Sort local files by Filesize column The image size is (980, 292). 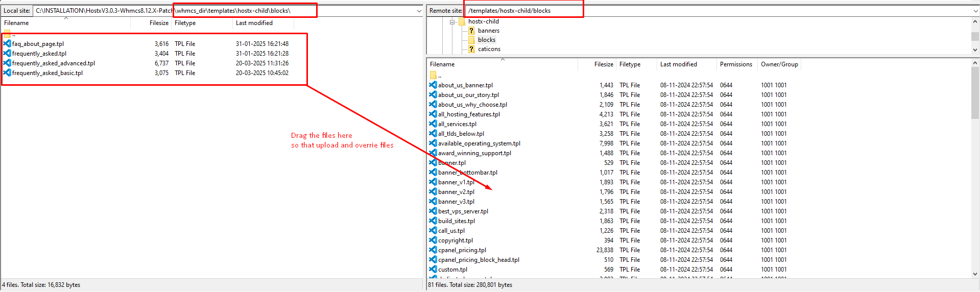pos(158,23)
